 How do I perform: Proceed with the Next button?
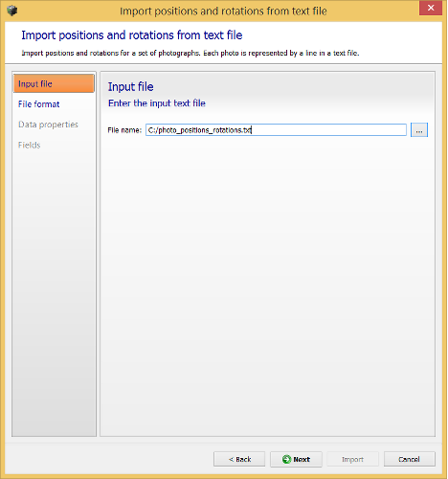tap(296, 459)
